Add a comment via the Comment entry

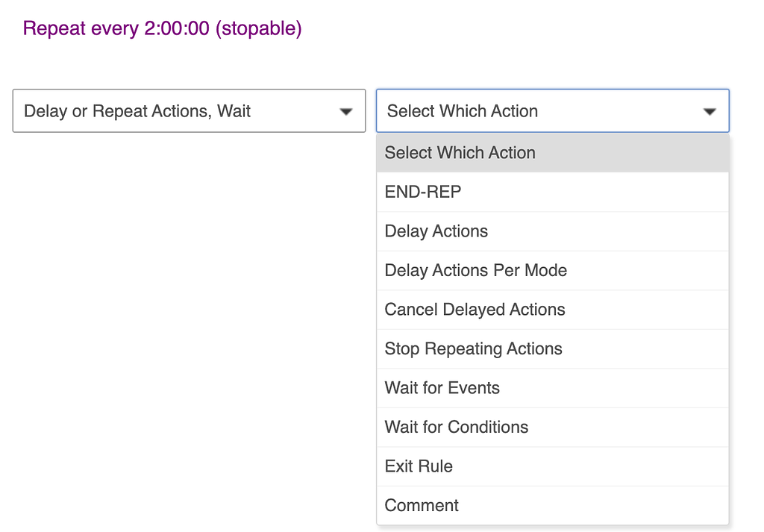point(422,505)
